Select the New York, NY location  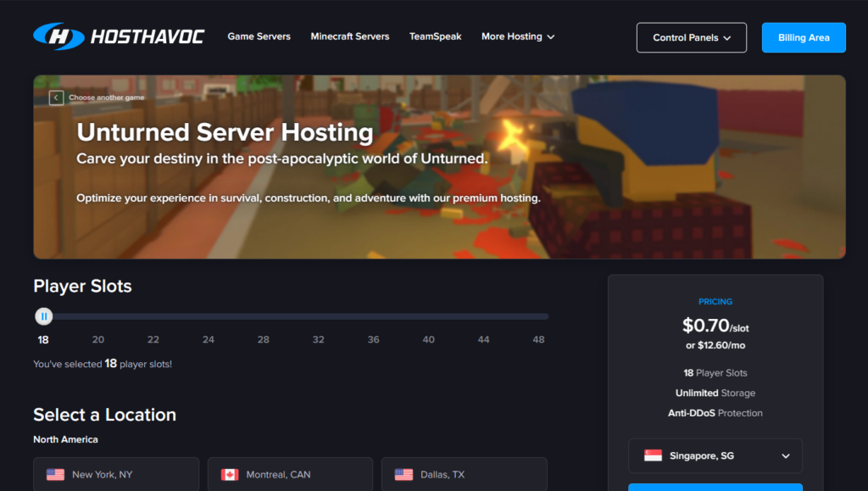click(x=116, y=474)
